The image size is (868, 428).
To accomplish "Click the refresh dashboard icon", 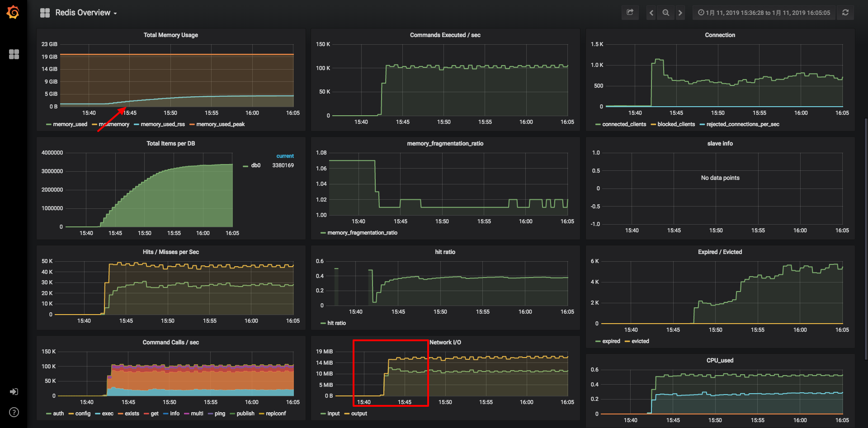I will tap(845, 13).
